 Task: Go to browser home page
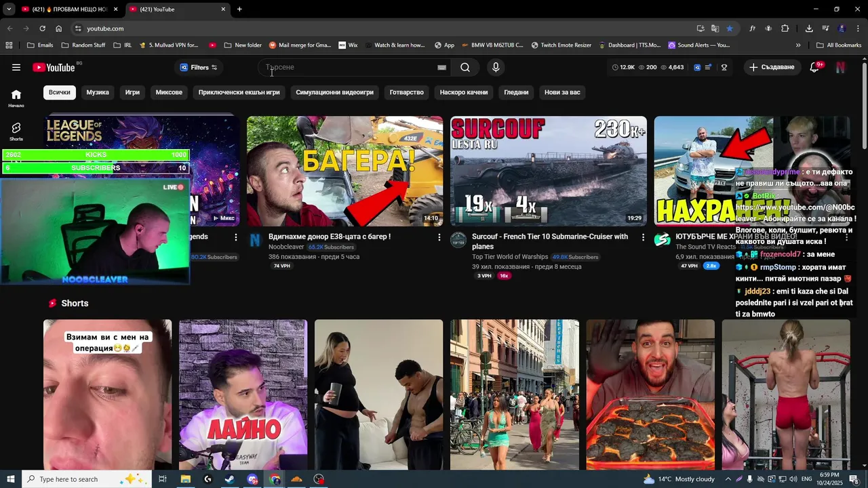pos(58,28)
